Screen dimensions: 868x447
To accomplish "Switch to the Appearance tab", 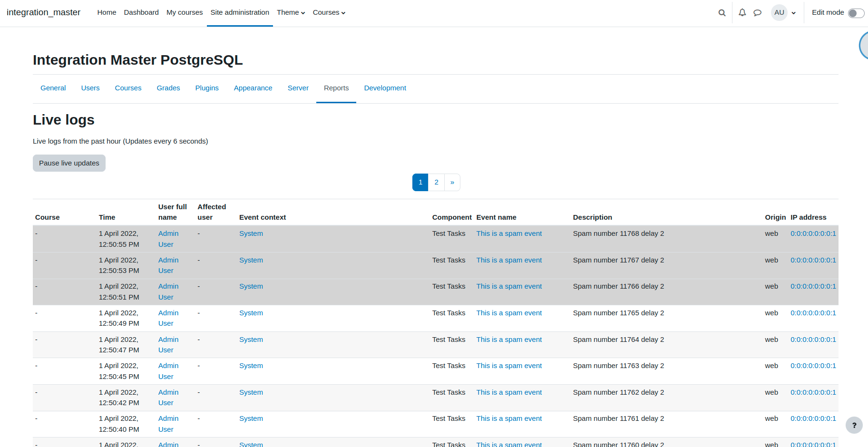I will coord(253,88).
